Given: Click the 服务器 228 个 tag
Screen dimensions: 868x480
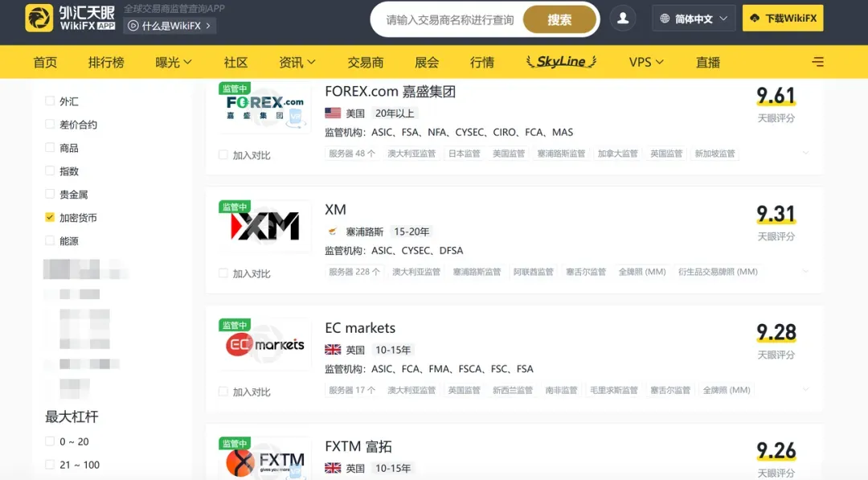Looking at the screenshot, I should click(354, 272).
